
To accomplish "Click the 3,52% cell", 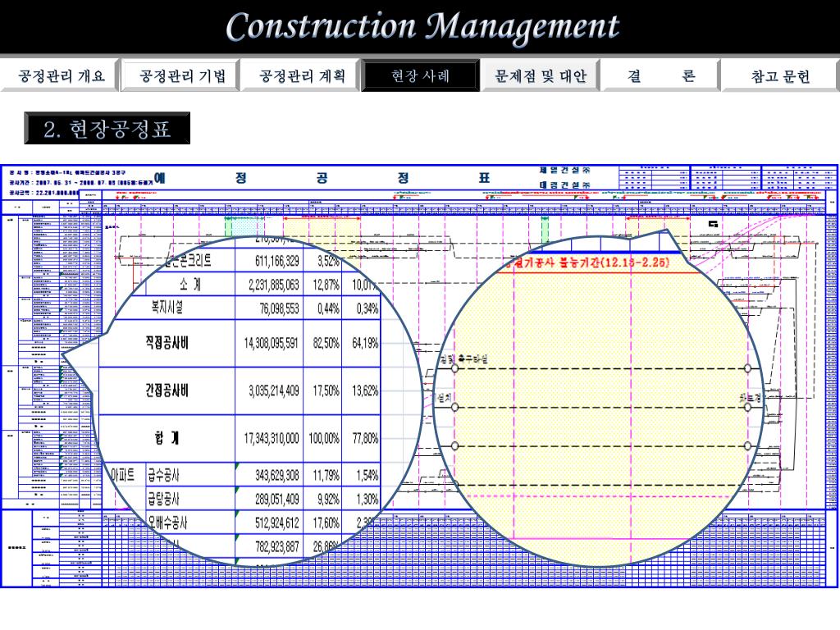I will click(328, 261).
